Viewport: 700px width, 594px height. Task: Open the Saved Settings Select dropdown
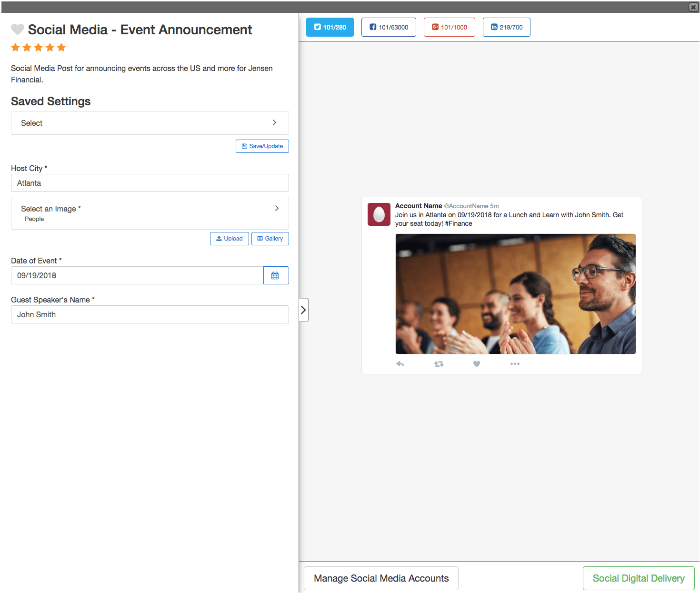click(x=150, y=123)
